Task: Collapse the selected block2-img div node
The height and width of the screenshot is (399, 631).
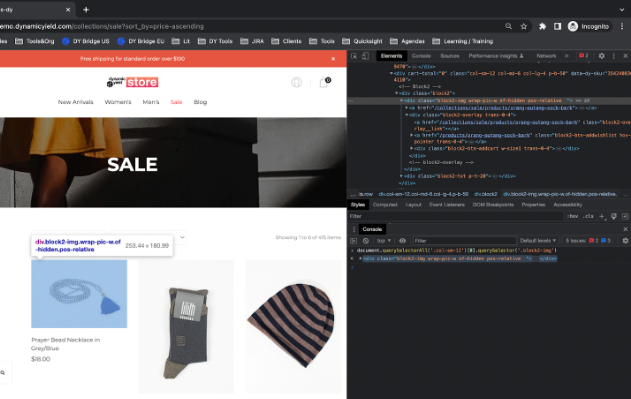Action: pos(401,101)
